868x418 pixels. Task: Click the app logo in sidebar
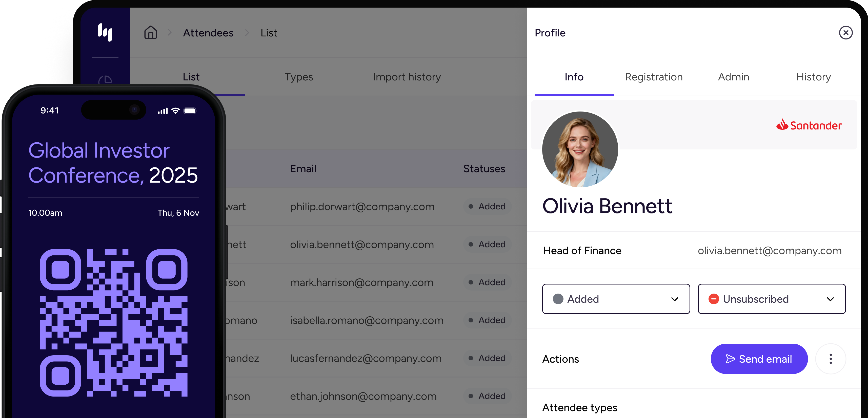(105, 32)
